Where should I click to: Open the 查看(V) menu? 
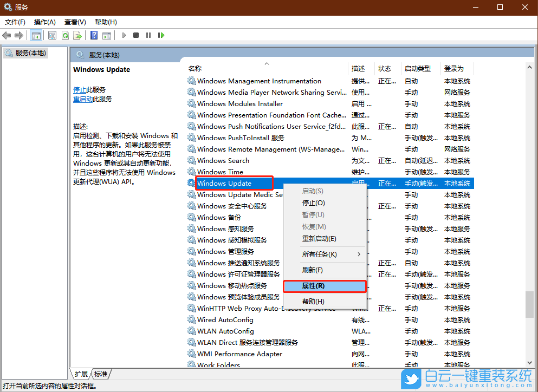click(x=75, y=22)
